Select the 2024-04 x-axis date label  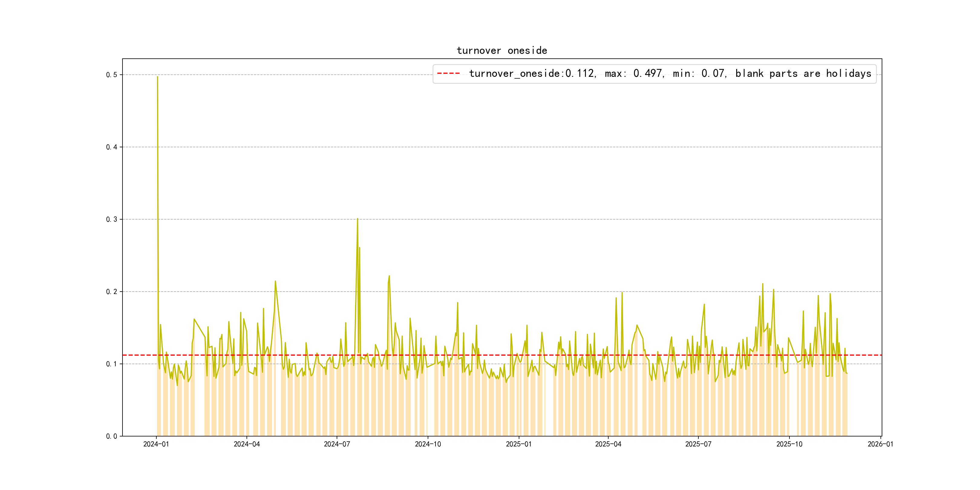tap(247, 444)
